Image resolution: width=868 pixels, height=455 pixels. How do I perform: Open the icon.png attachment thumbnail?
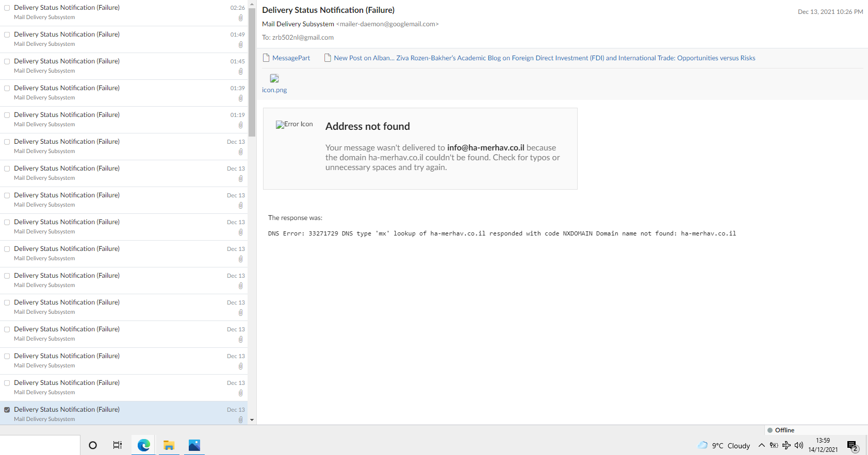pos(274,78)
